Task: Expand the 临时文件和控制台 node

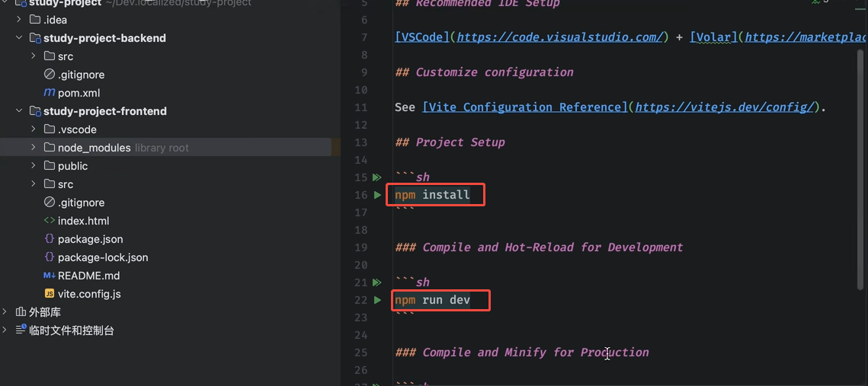Action: coord(5,330)
